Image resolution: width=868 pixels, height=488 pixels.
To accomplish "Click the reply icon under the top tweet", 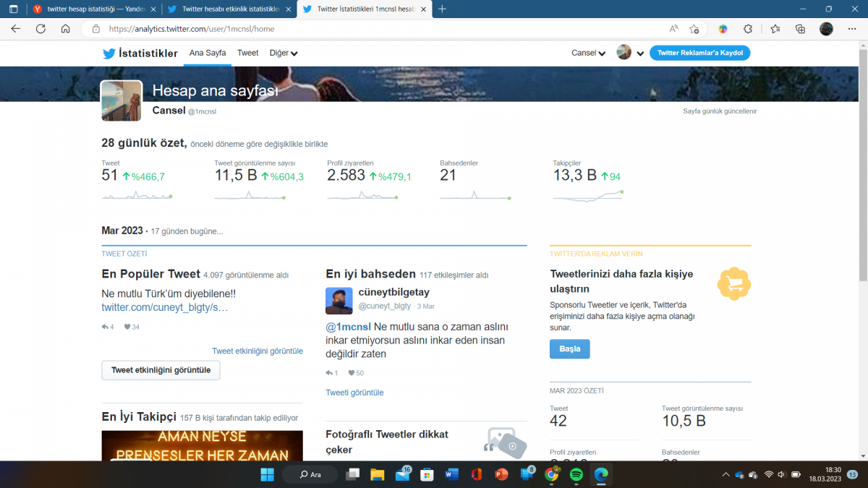I will coord(105,327).
